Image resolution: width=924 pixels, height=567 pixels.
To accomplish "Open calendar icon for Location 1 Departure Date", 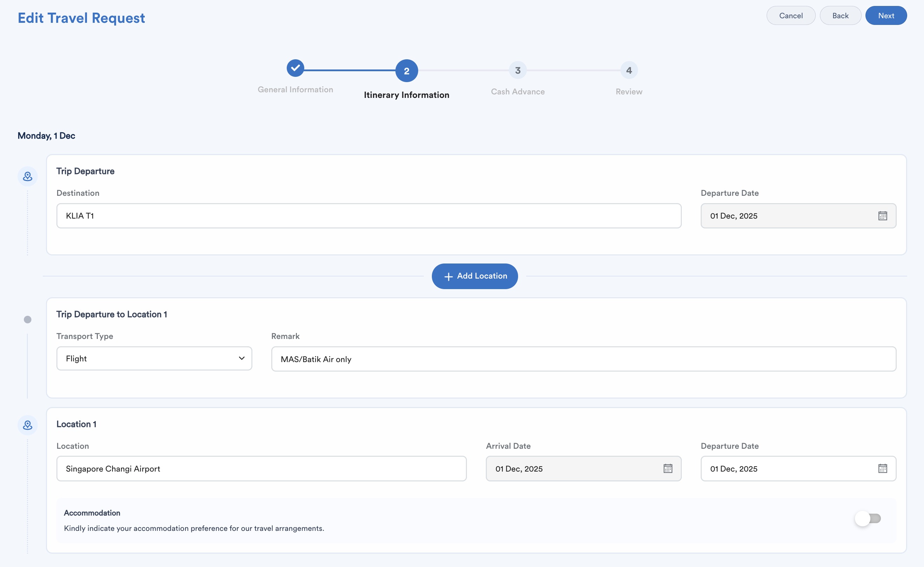I will pyautogui.click(x=882, y=468).
